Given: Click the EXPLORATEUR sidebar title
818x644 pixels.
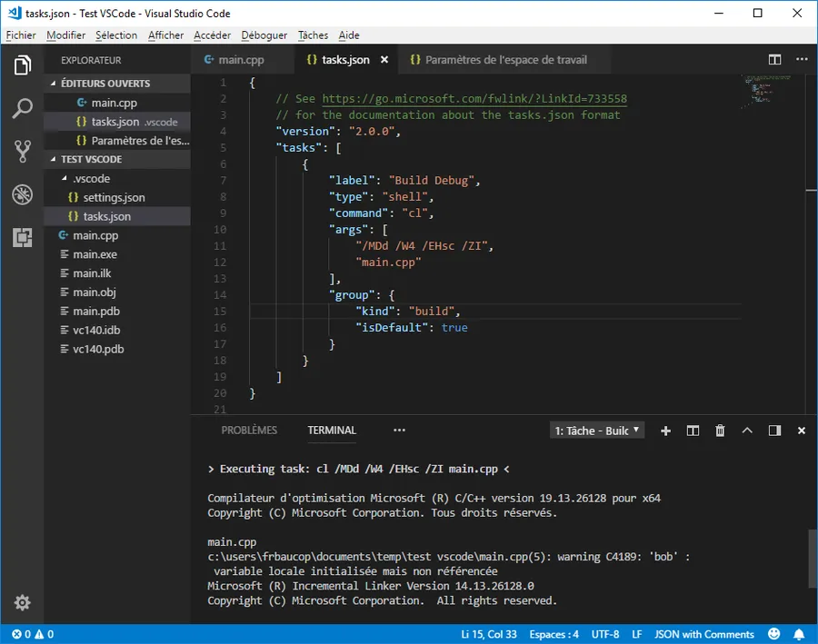Looking at the screenshot, I should 91,60.
